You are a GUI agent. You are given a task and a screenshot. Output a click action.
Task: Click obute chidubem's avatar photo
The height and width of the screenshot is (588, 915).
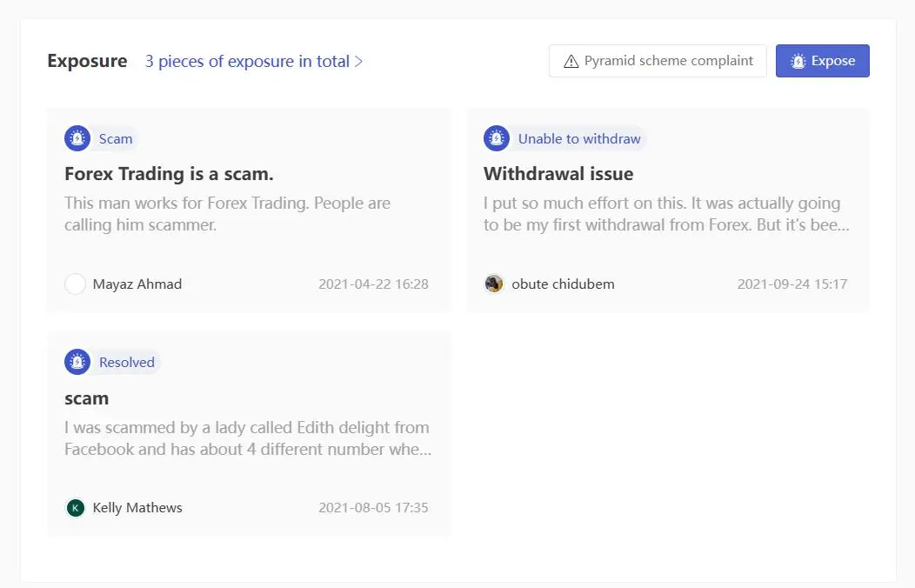(x=494, y=284)
